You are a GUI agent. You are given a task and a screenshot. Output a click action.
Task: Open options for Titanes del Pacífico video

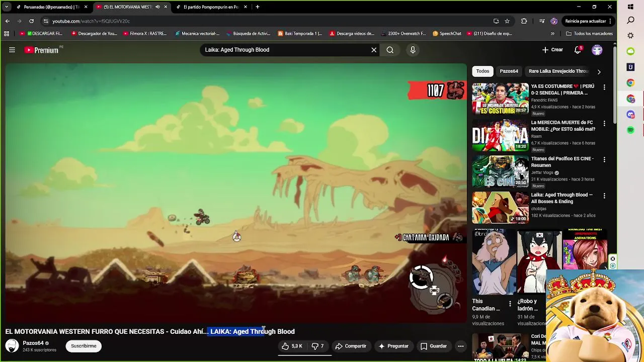pyautogui.click(x=604, y=159)
